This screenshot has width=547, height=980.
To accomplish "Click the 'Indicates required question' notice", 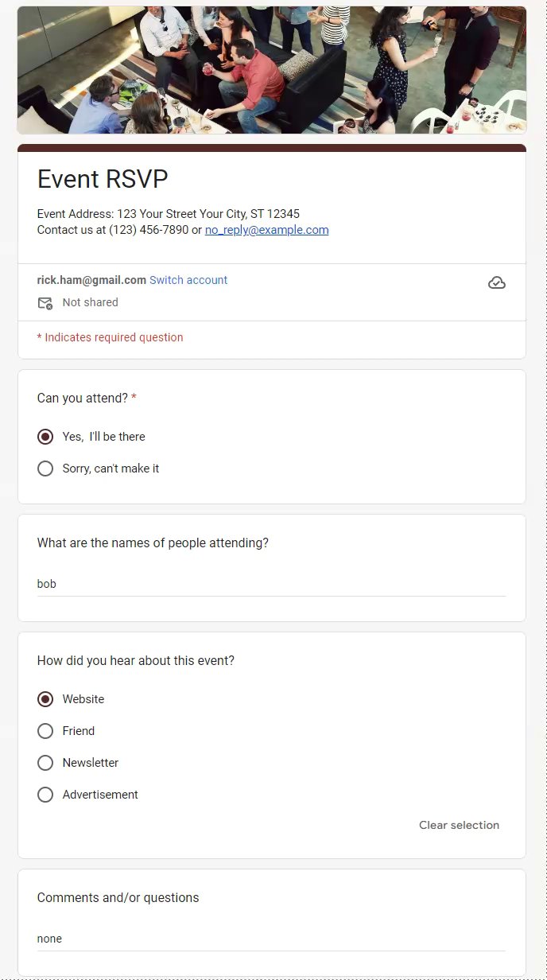I will [113, 337].
